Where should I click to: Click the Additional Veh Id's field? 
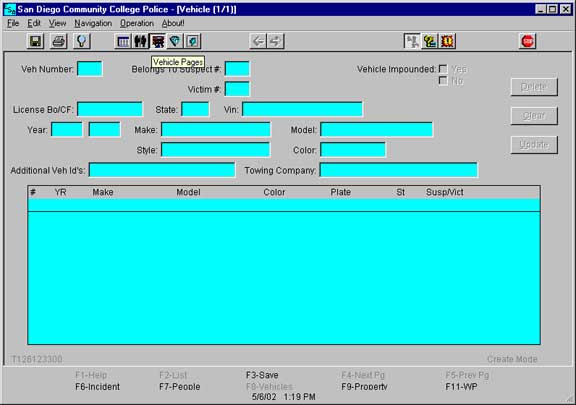pos(162,170)
